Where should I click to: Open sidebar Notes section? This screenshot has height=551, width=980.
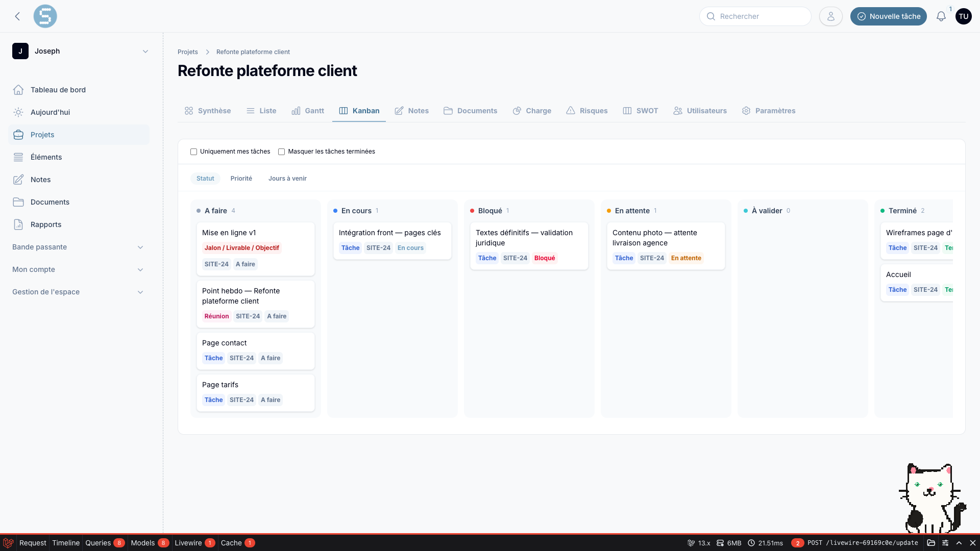79,180
